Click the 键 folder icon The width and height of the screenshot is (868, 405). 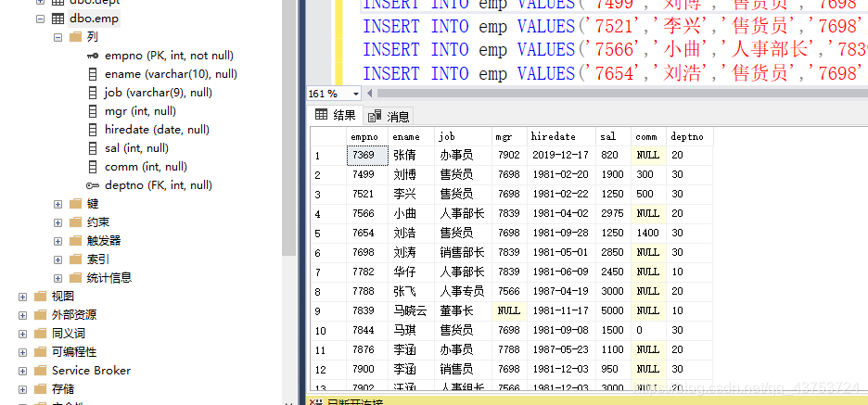pos(75,204)
